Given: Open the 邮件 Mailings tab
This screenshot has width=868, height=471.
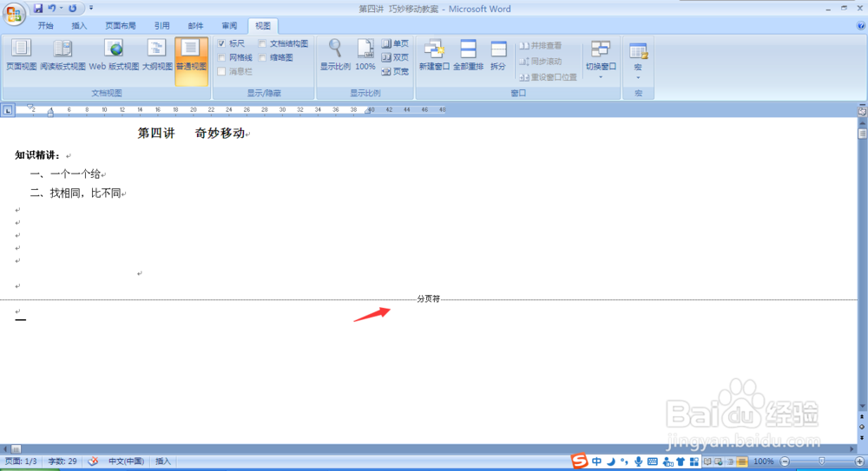Looking at the screenshot, I should pos(195,26).
